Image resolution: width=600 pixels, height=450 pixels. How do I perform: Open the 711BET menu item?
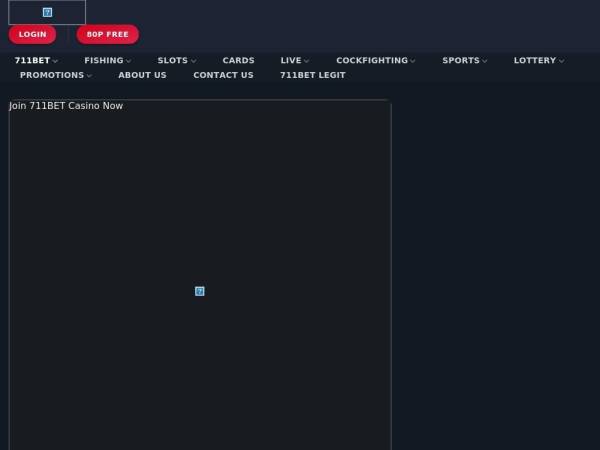(x=32, y=60)
